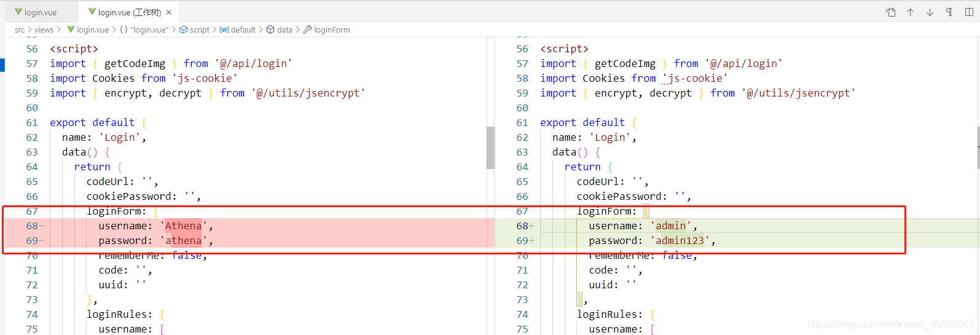
Task: Open the login.vue file breadcrumb
Action: [88, 30]
